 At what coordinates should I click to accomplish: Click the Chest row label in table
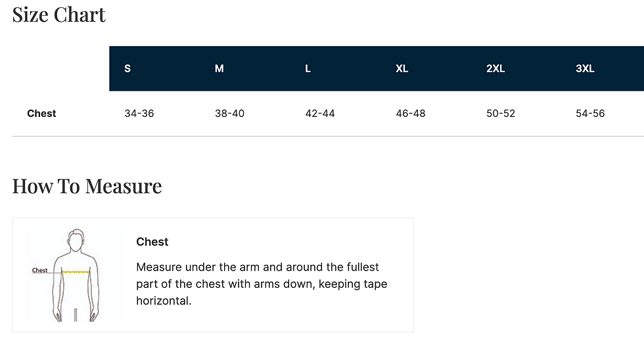click(41, 113)
